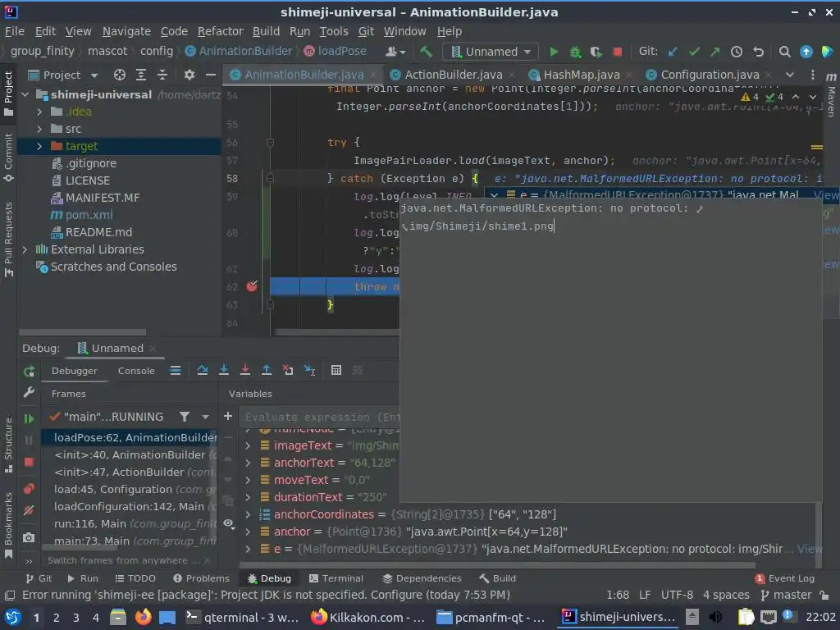Click loadPose breadcrumb
The width and height of the screenshot is (840, 630).
coord(336,52)
